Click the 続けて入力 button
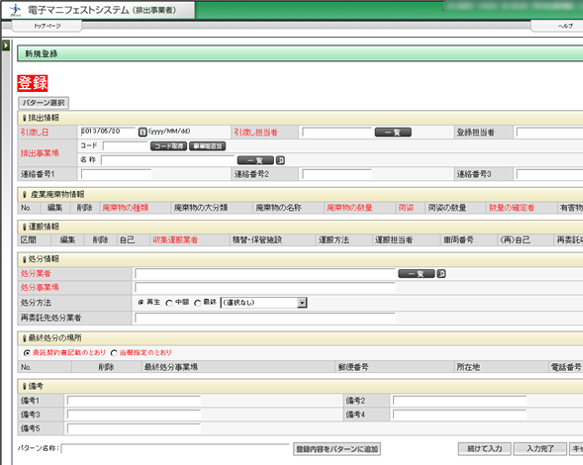Screen dimensions: 583x465 pos(484,449)
